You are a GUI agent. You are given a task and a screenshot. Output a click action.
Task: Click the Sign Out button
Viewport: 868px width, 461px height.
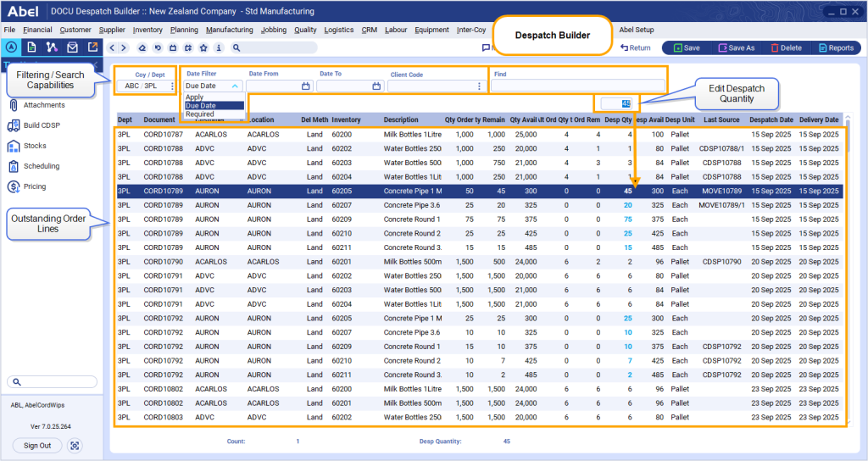point(37,446)
